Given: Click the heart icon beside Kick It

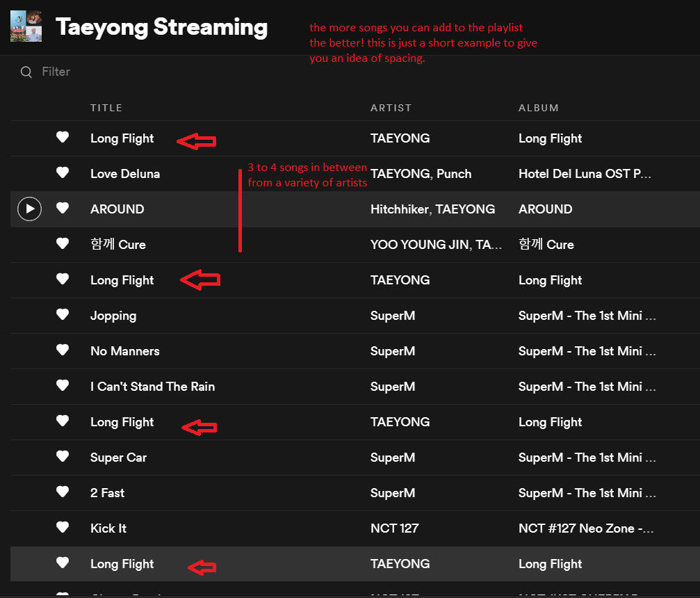Looking at the screenshot, I should click(63, 527).
